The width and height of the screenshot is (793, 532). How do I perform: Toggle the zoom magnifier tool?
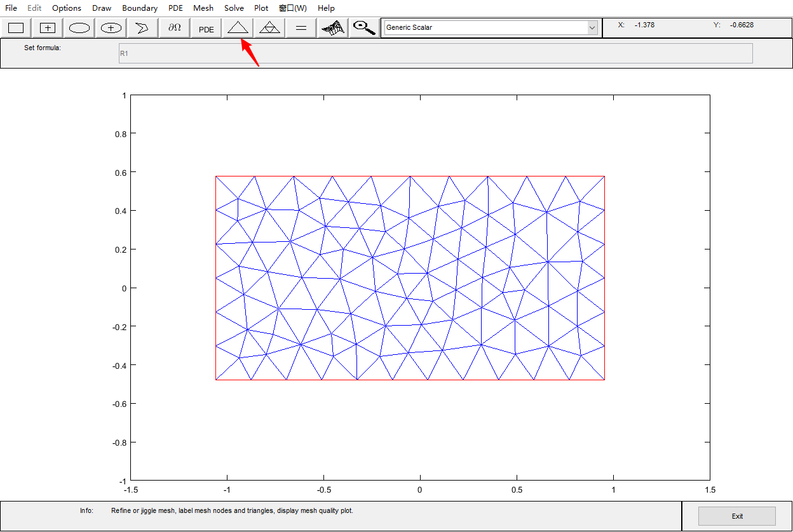[364, 28]
